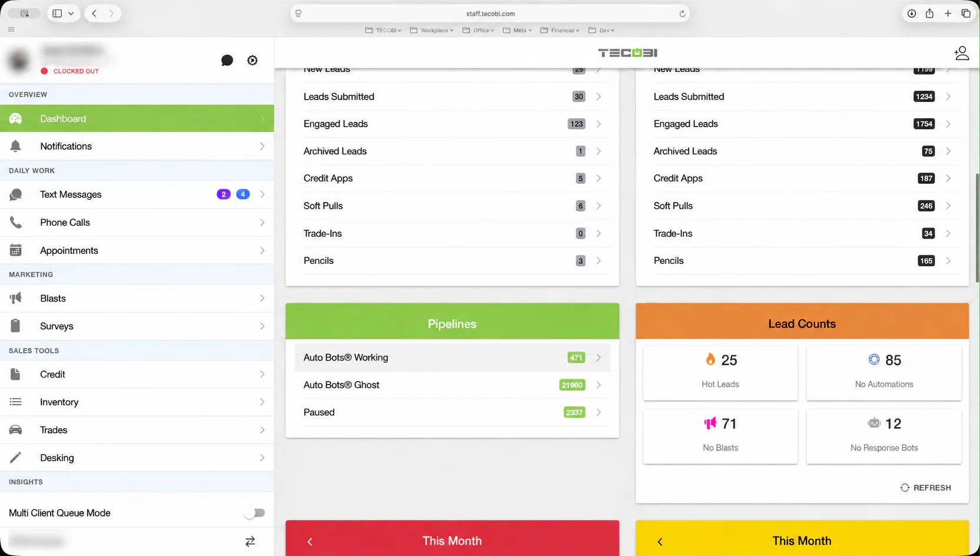980x556 pixels.
Task: Open Soft Pulls row with 6 count
Action: click(x=452, y=206)
